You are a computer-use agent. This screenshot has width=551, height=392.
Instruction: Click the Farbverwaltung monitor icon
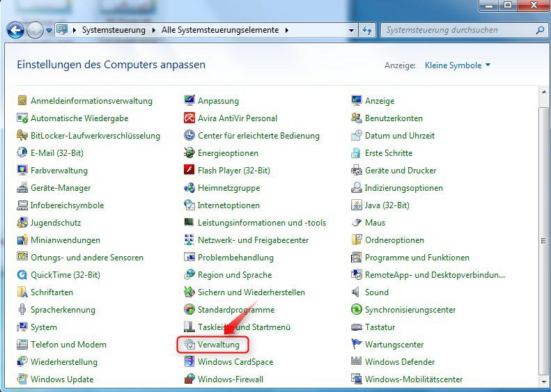(x=22, y=171)
